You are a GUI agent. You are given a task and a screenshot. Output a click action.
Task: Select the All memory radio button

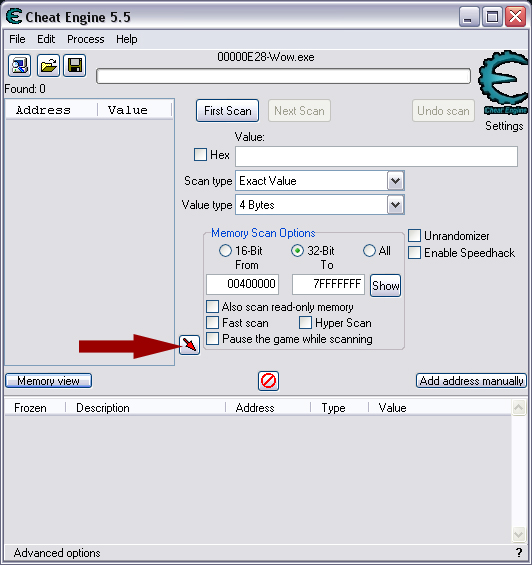[369, 250]
